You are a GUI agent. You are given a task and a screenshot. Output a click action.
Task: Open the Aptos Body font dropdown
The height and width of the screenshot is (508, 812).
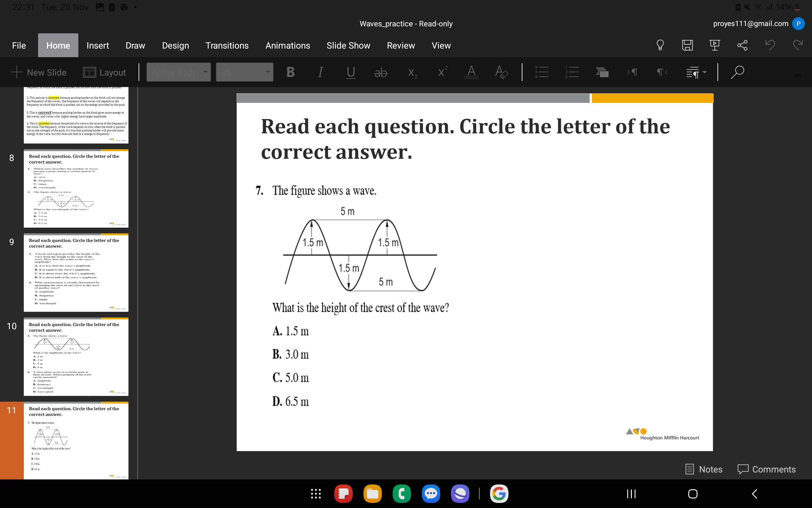click(x=179, y=72)
